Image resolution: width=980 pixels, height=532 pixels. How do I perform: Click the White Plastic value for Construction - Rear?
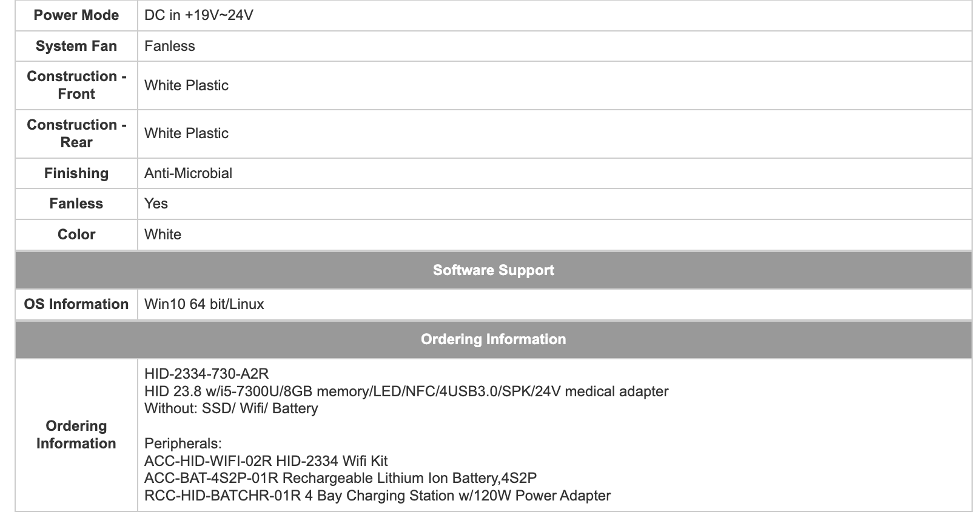pos(186,133)
